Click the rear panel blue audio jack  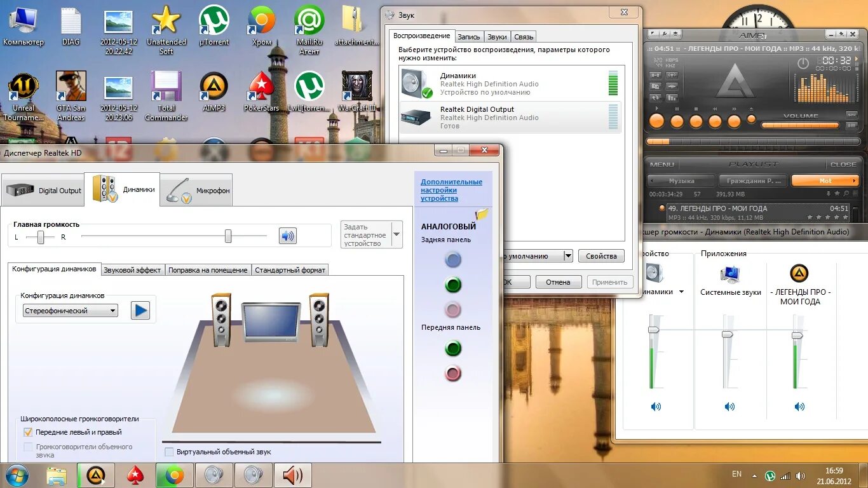(453, 259)
